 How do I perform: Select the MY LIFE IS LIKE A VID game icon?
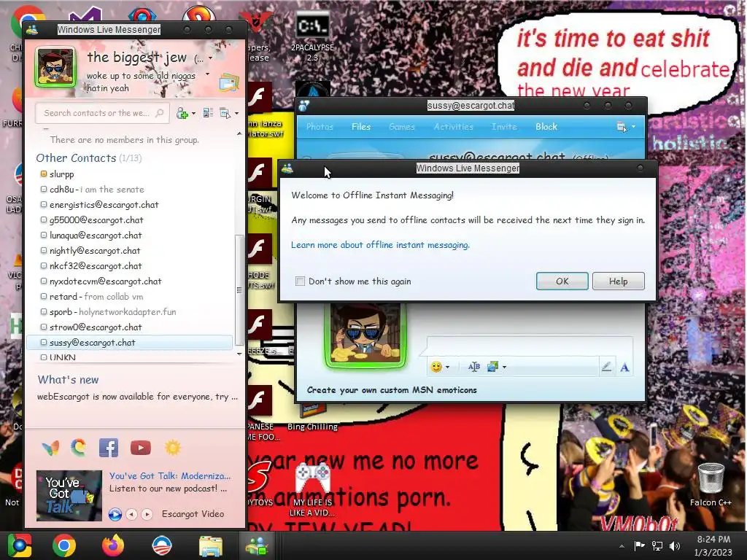click(312, 489)
